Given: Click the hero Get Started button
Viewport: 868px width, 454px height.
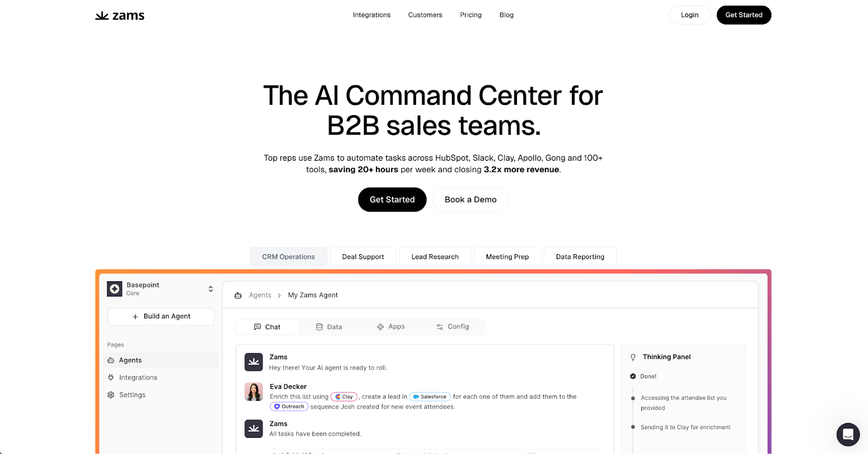Looking at the screenshot, I should [x=392, y=199].
